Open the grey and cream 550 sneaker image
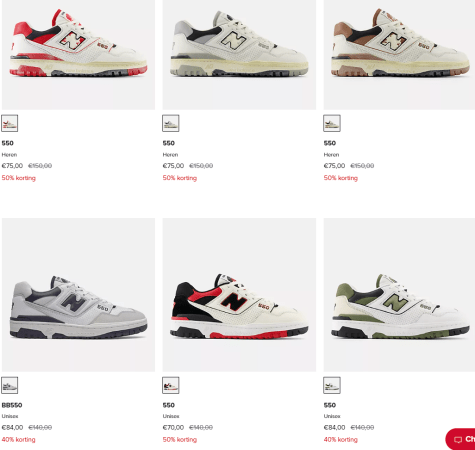Viewport: 475px width, 450px height. pos(239,55)
